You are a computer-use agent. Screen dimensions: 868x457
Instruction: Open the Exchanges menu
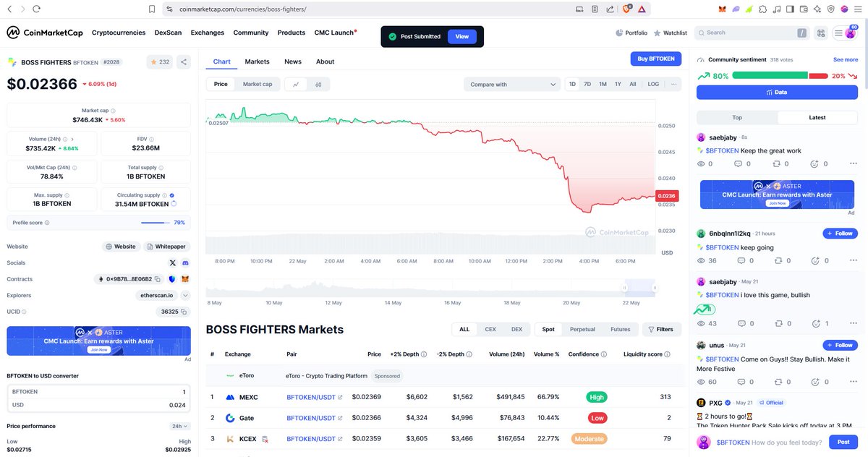[208, 33]
